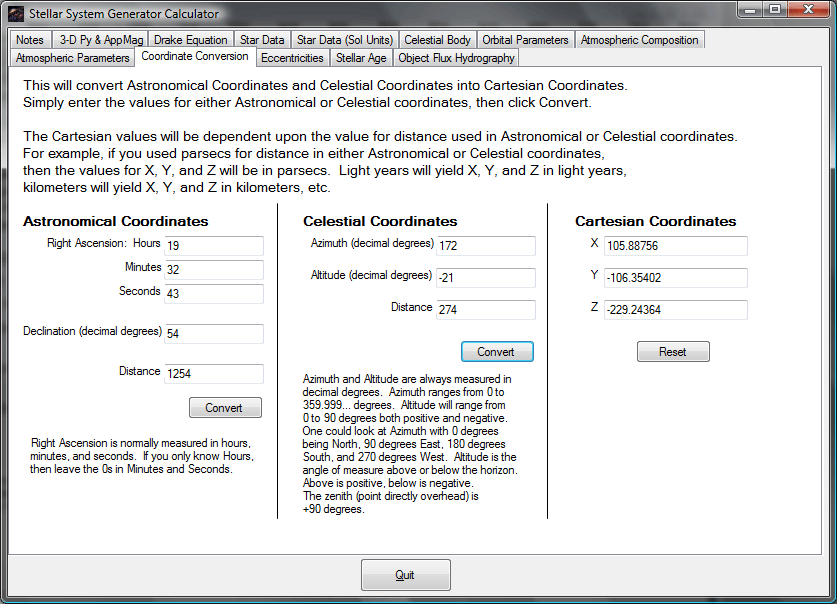Select the Star Data tab
Viewport: 837px width, 604px height.
(x=262, y=40)
